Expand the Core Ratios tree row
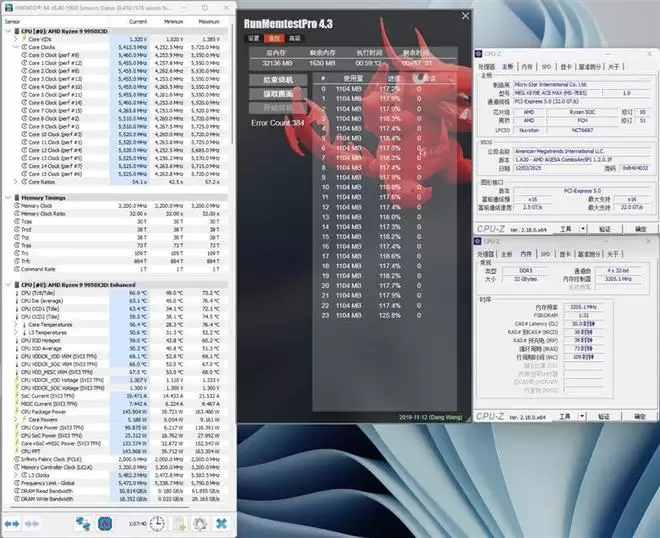Screen dimensions: 660x538 click(14, 182)
